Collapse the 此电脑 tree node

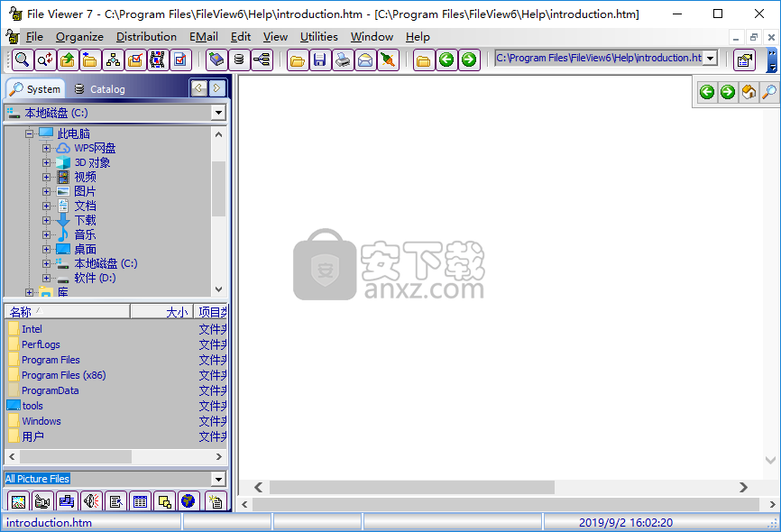tap(30, 133)
